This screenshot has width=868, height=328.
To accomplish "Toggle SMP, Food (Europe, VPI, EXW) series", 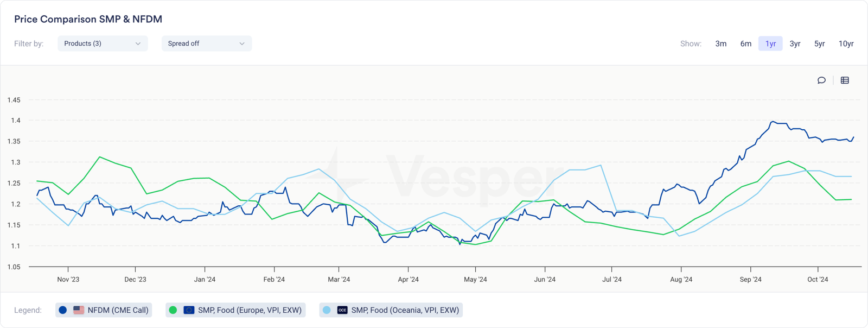I will pos(250,310).
